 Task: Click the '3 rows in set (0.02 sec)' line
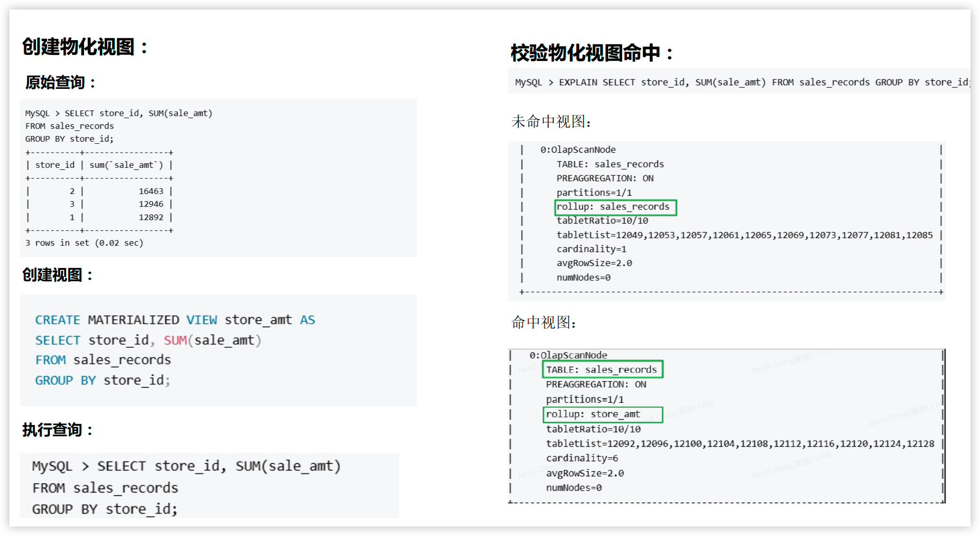tap(84, 243)
